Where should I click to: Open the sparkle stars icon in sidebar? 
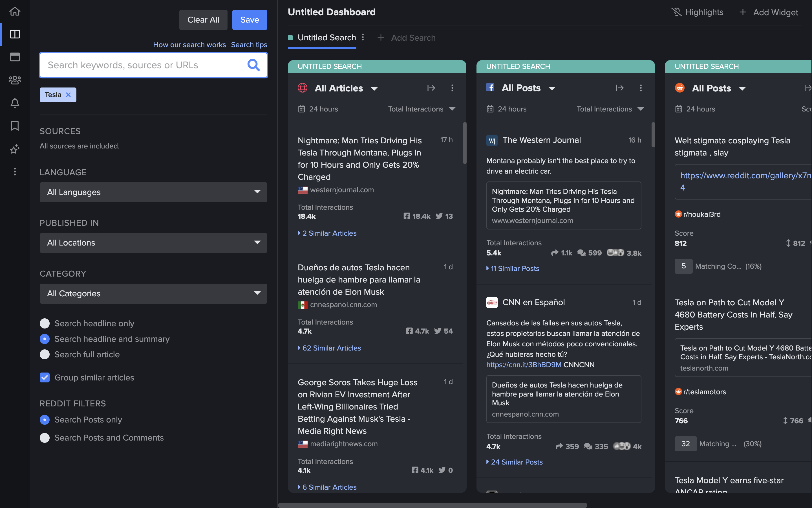pyautogui.click(x=15, y=149)
